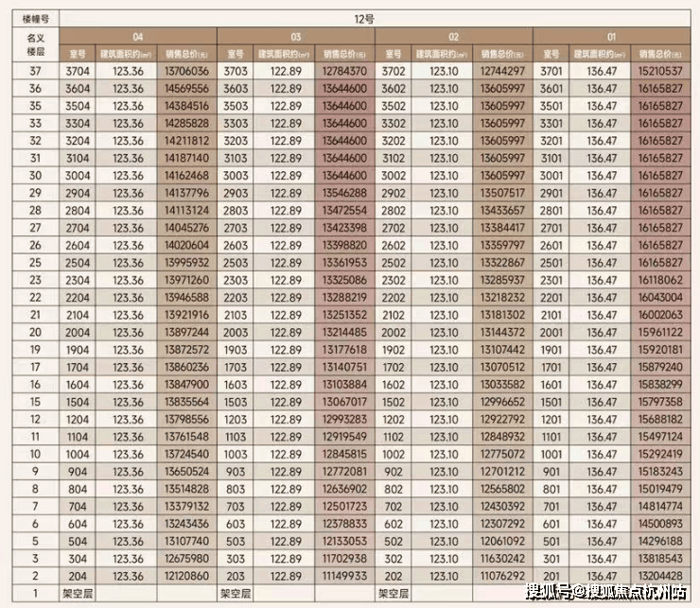
Task: Click price 13144372 for room 2002
Action: coord(502,332)
